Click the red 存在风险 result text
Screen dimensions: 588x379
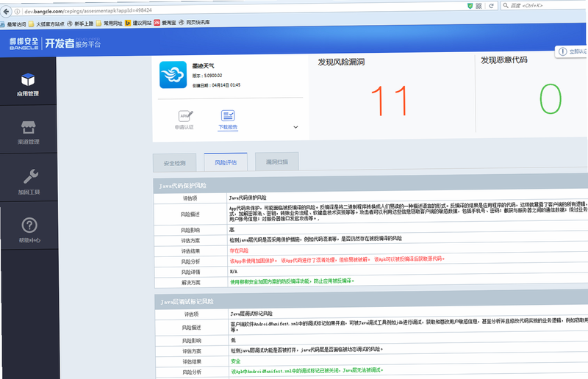(239, 250)
